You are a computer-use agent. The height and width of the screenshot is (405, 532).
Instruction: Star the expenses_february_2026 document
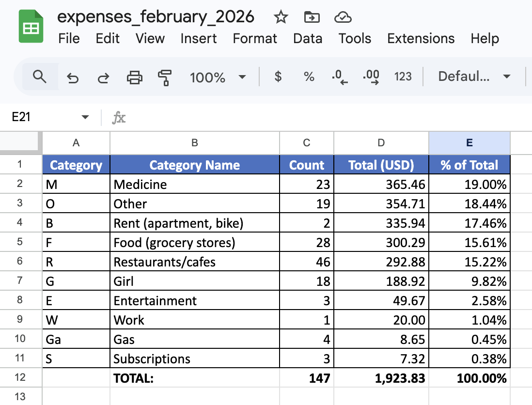click(281, 17)
